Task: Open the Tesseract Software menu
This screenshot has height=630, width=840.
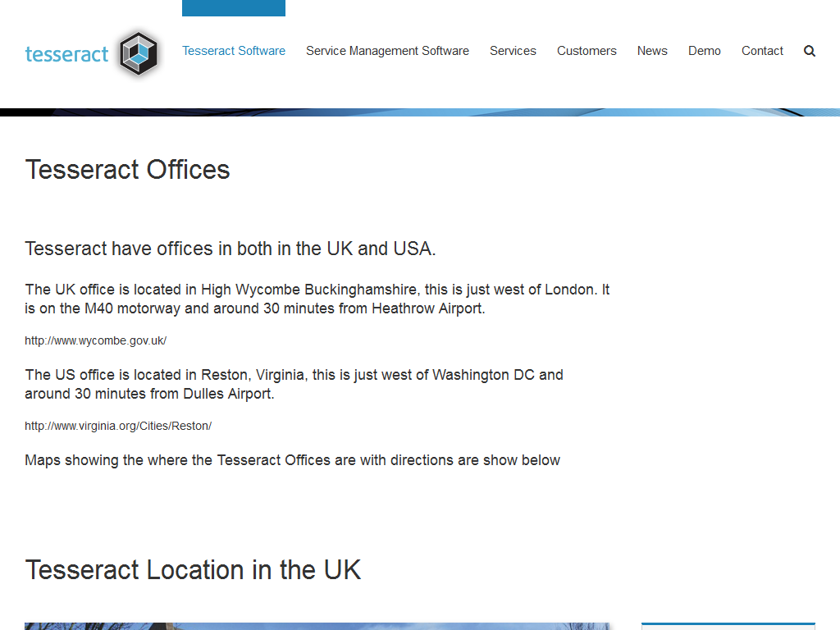Action: (234, 51)
